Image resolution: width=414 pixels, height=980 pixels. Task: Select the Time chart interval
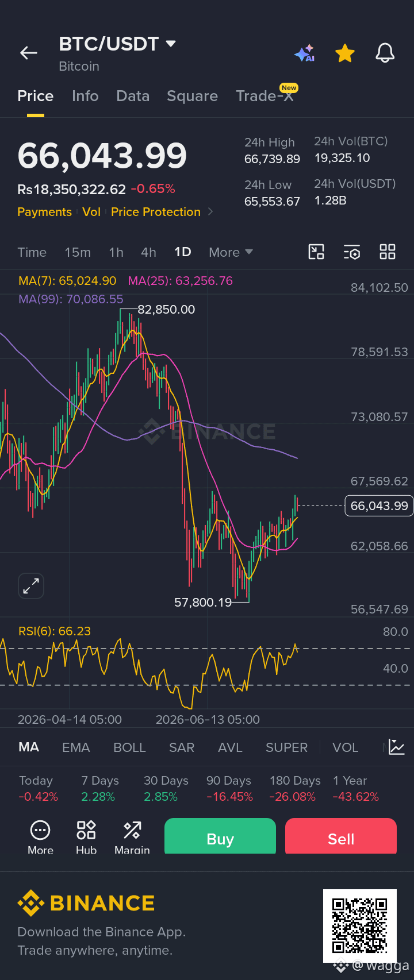coord(32,252)
